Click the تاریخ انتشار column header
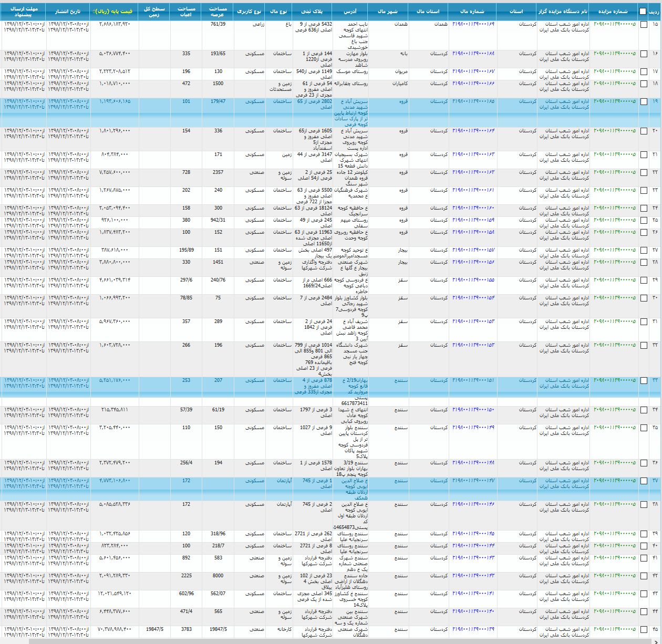This screenshot has width=662, height=644. [x=68, y=11]
